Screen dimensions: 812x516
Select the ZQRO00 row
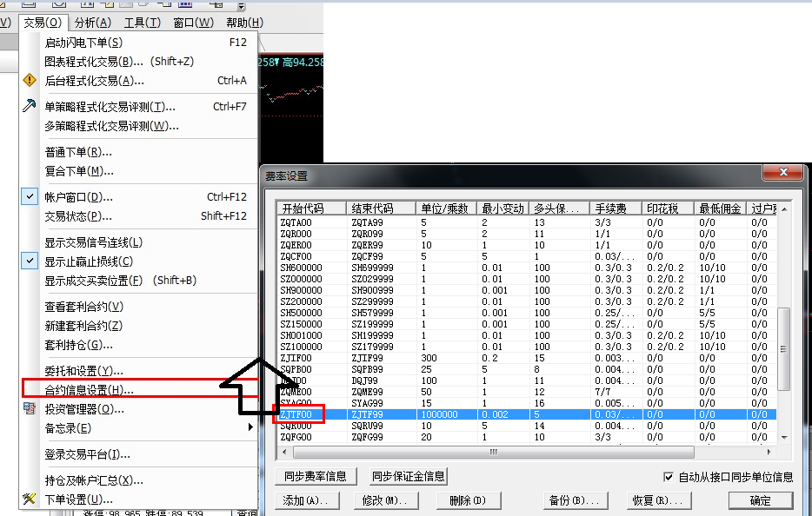tap(527, 234)
